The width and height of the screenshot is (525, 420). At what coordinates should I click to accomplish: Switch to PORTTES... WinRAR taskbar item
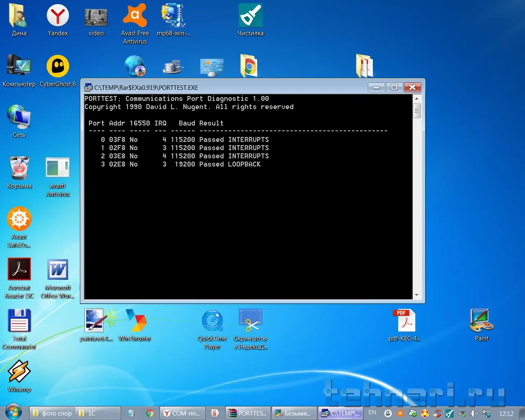(248, 413)
